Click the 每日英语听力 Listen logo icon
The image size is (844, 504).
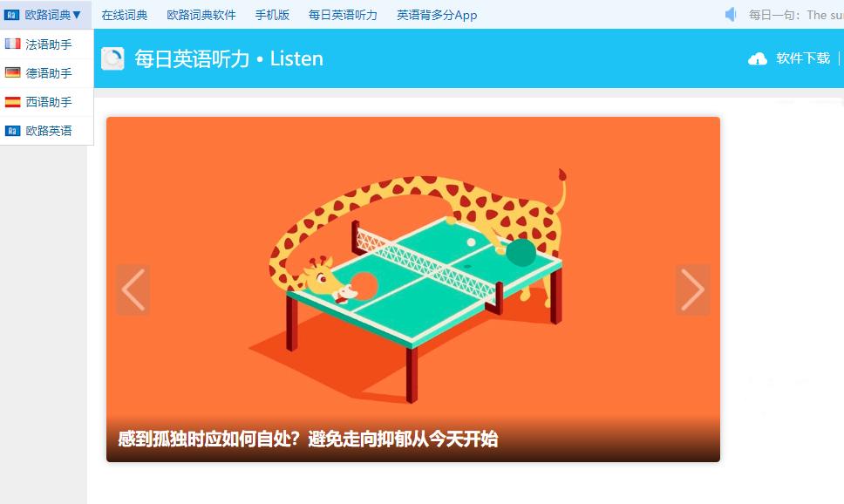[112, 58]
